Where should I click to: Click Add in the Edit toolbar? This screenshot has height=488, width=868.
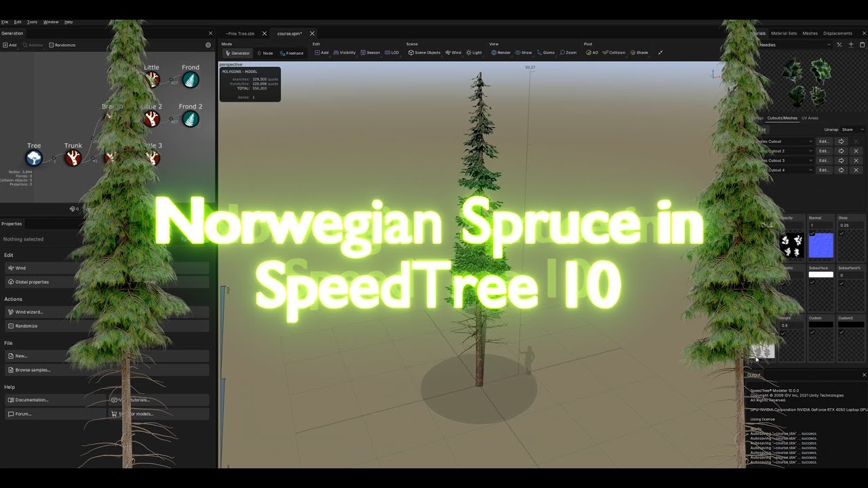point(321,52)
